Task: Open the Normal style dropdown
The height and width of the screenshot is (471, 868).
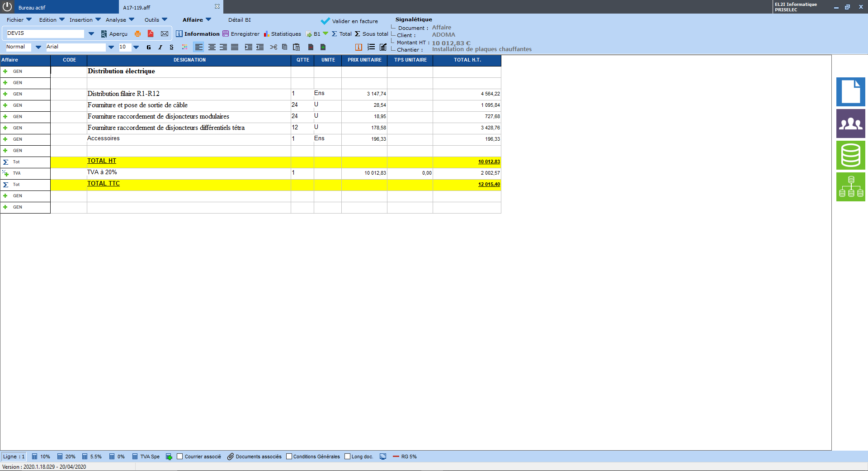Action: click(x=38, y=47)
